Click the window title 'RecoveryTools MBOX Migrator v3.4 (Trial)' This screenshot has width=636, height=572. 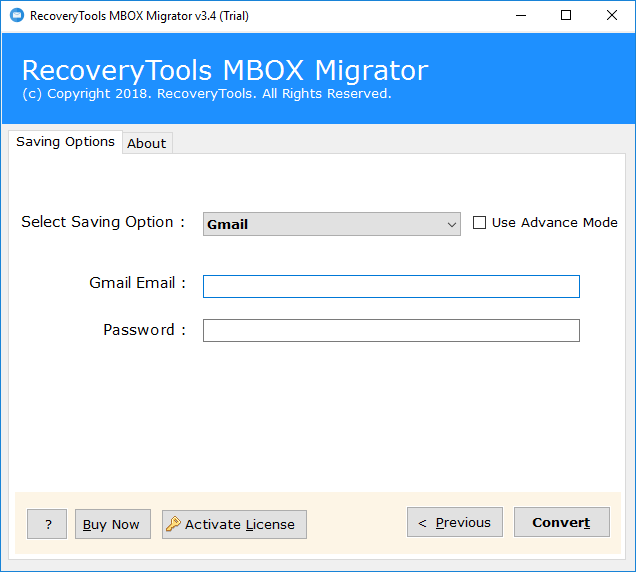pos(139,16)
